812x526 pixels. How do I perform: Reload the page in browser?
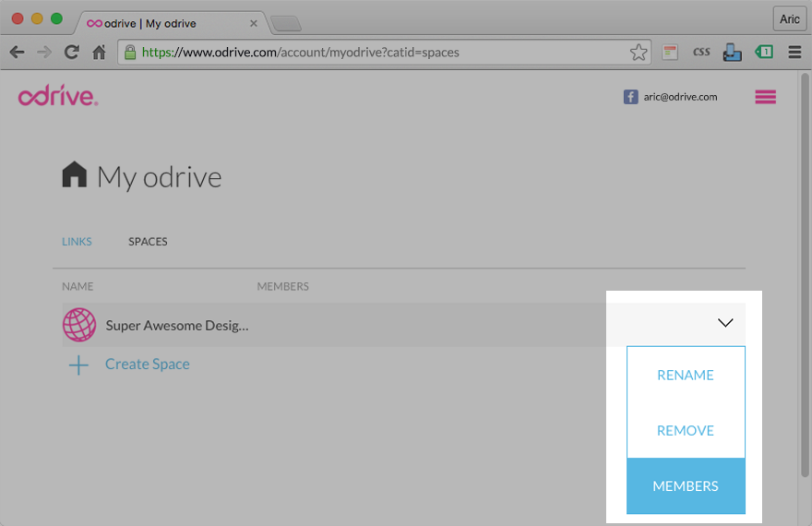pyautogui.click(x=71, y=53)
